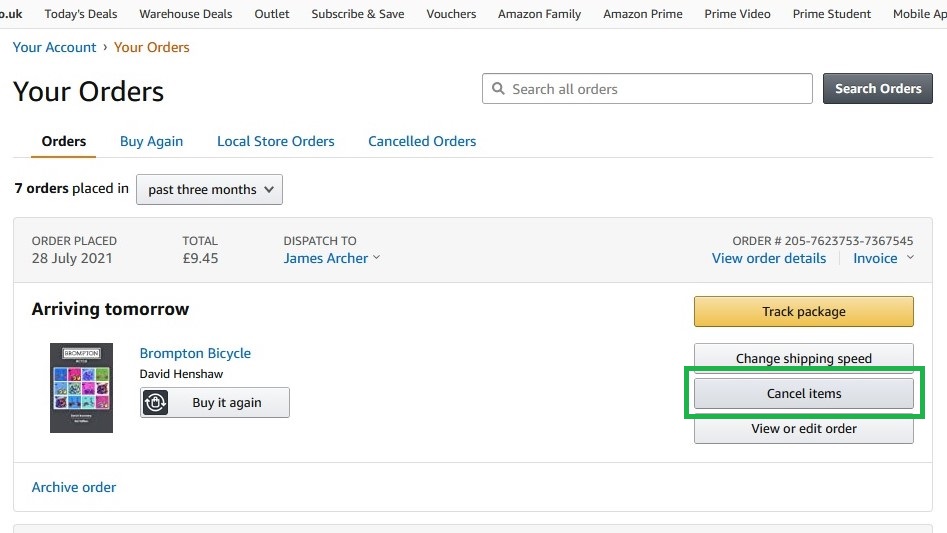947x533 pixels.
Task: Open the View order details link
Action: [x=768, y=258]
